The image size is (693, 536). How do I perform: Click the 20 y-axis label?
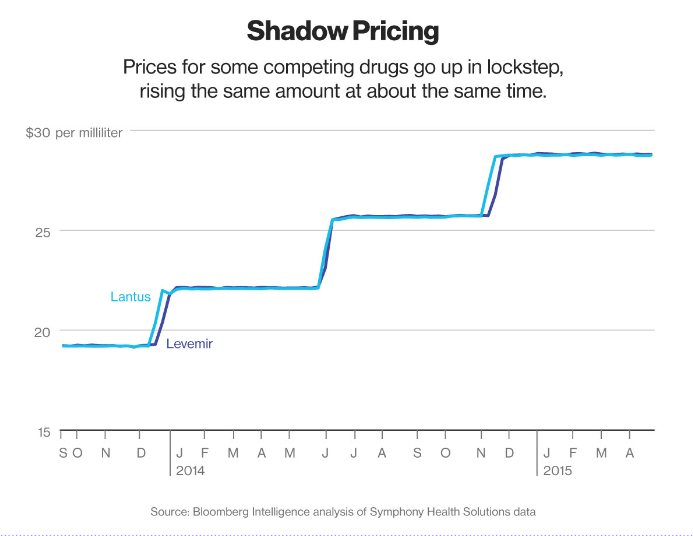point(42,332)
